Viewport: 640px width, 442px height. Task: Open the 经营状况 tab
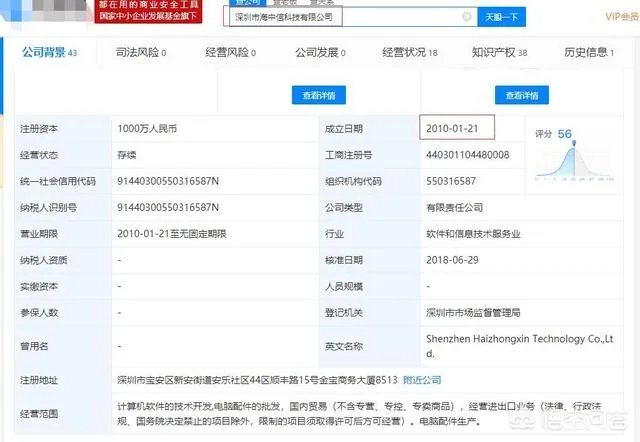(410, 52)
